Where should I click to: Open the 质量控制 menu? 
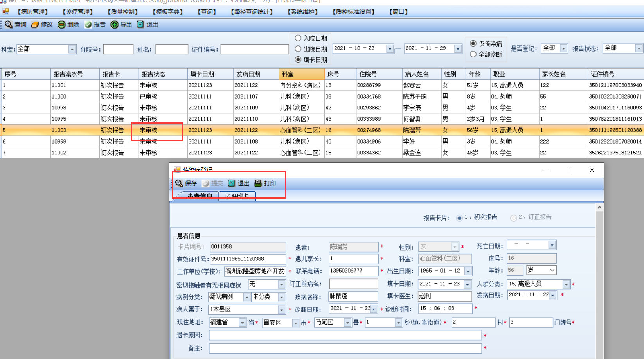click(123, 12)
